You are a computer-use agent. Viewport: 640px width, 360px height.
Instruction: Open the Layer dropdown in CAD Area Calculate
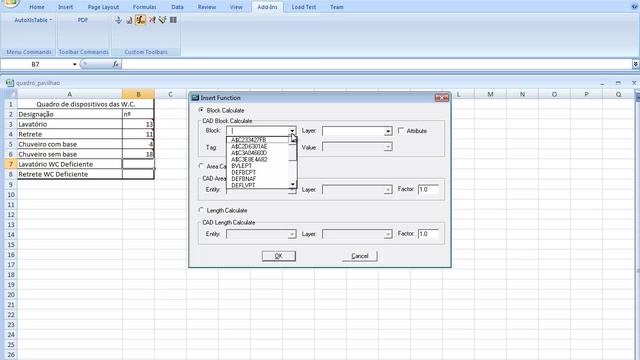388,190
